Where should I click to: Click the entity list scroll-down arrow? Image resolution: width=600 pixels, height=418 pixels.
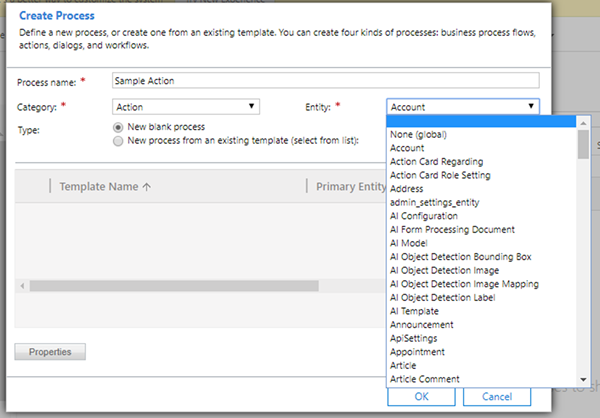tap(583, 381)
